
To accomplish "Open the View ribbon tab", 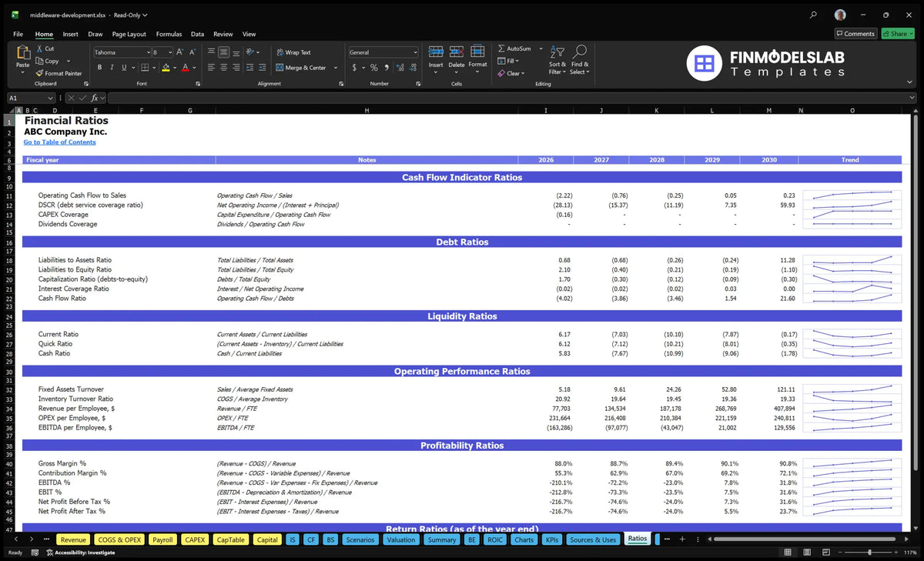I will tap(249, 34).
